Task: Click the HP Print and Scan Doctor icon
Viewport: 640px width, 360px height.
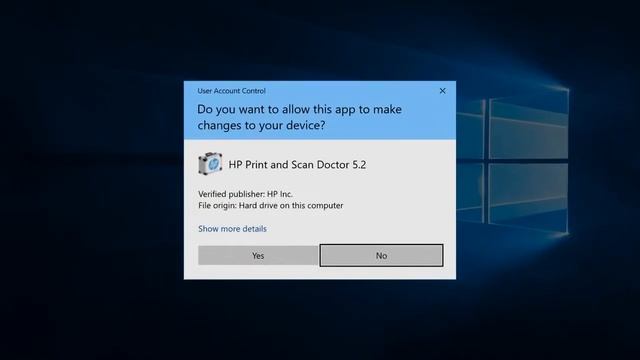Action: pyautogui.click(x=210, y=164)
